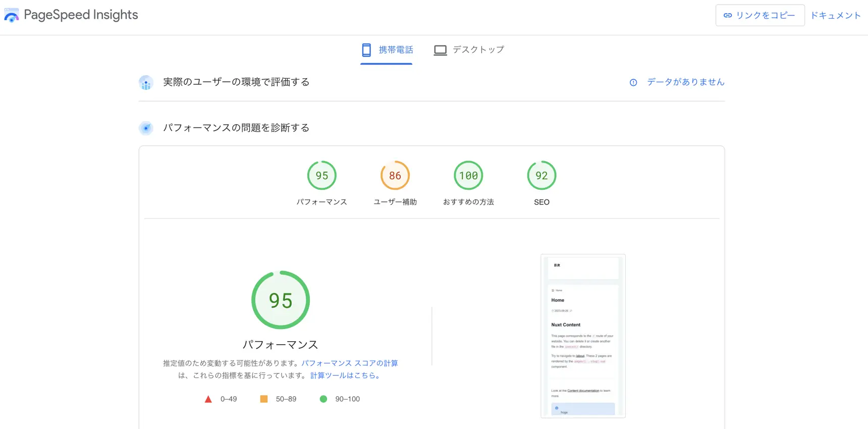Click the info icon beside データがありません
Screen dimensions: 868x429
(633, 82)
